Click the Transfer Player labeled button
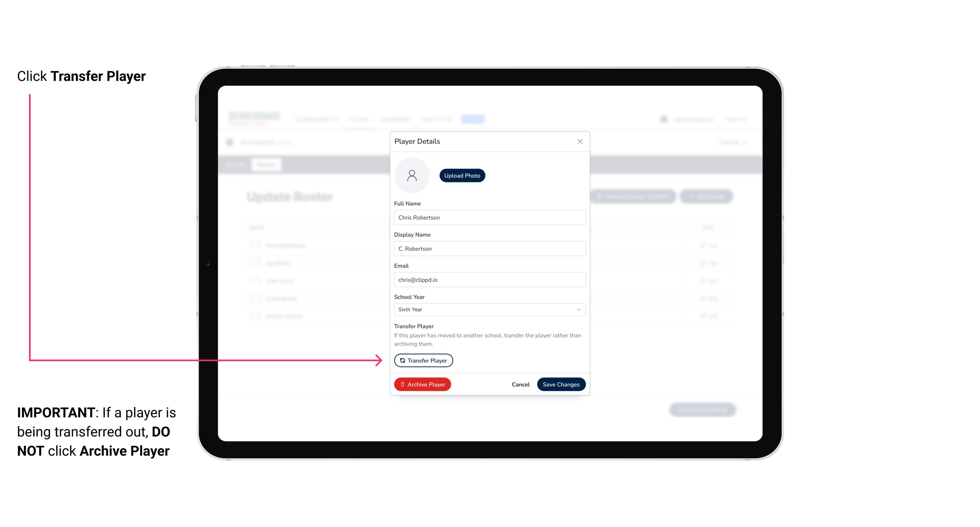The height and width of the screenshot is (527, 980). pyautogui.click(x=423, y=360)
